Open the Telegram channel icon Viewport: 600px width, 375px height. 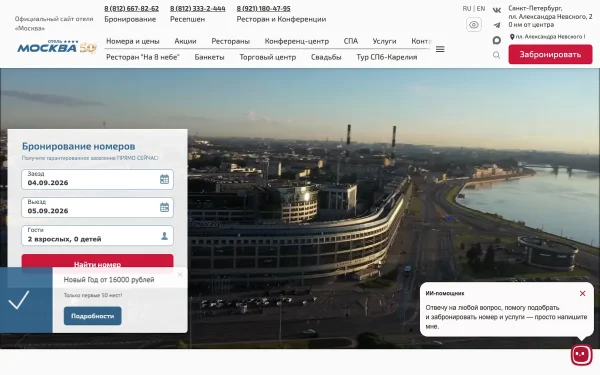pos(497,25)
